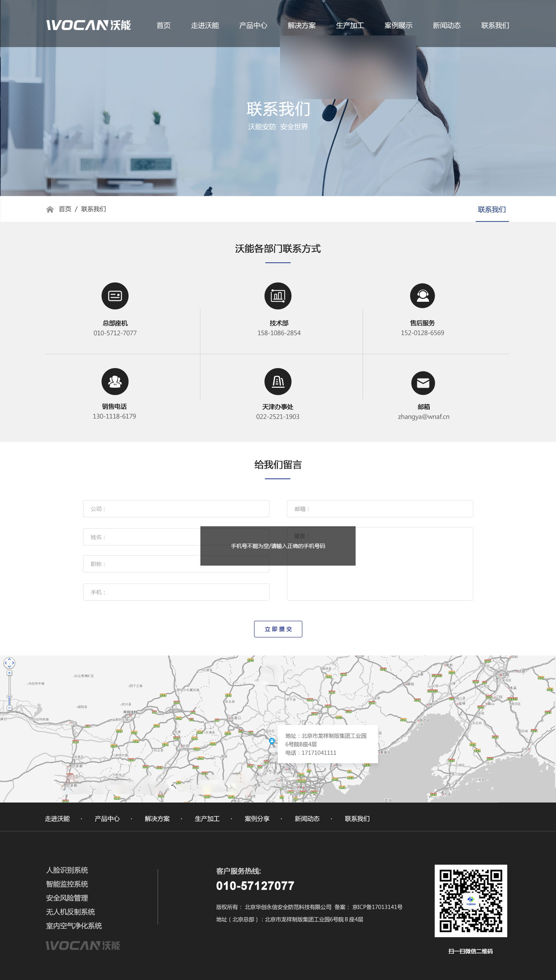The height and width of the screenshot is (980, 556).
Task: Click the 邮箱 envelope icon
Action: click(x=423, y=383)
